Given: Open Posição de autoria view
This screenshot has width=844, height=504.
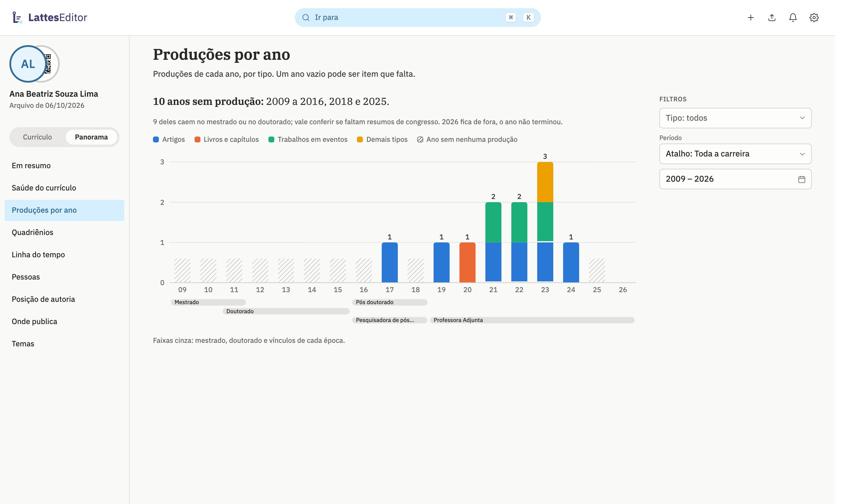Looking at the screenshot, I should tap(64, 299).
